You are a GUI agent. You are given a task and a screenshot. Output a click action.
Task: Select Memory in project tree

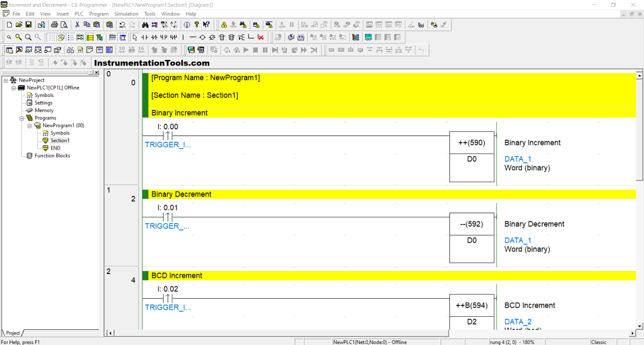44,110
